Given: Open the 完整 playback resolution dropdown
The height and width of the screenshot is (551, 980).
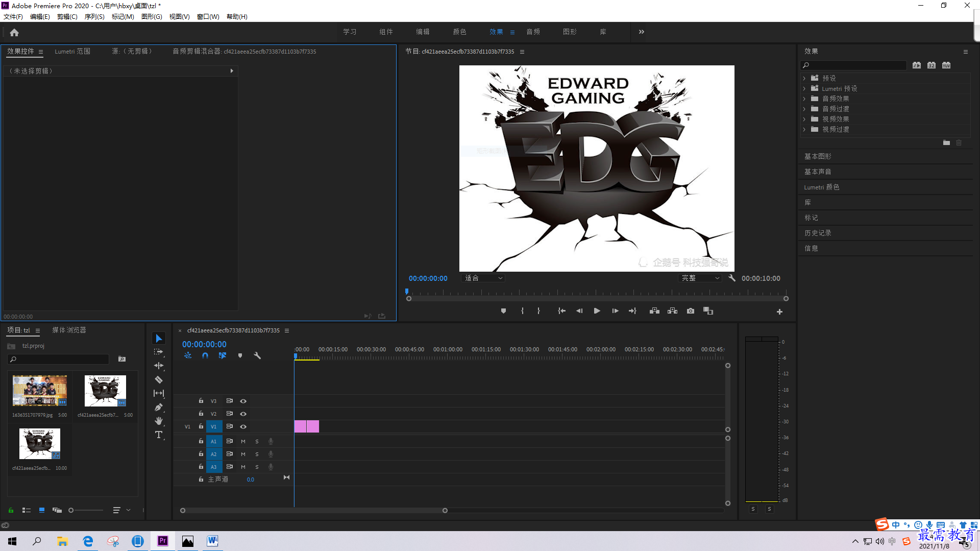Looking at the screenshot, I should click(x=700, y=278).
